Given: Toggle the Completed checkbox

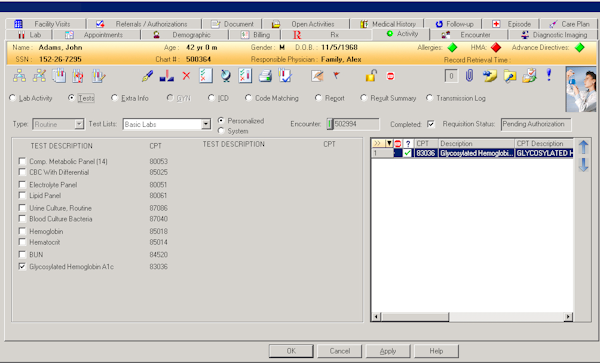Looking at the screenshot, I should [x=431, y=124].
